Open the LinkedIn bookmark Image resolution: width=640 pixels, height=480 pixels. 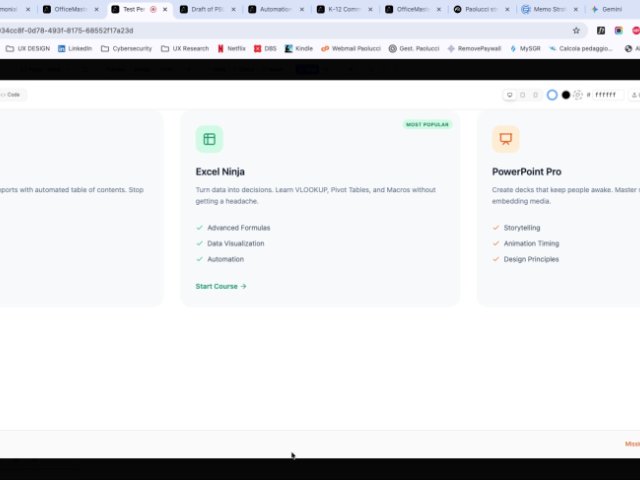tap(75, 48)
